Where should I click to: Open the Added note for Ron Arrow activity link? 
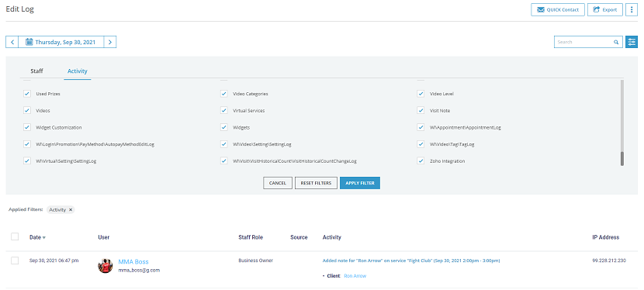(411, 261)
